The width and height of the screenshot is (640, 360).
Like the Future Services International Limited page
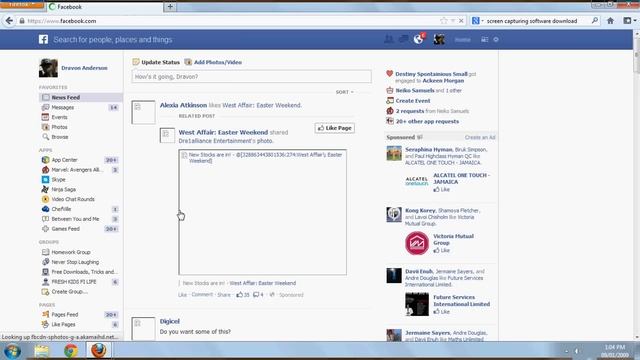(x=442, y=311)
